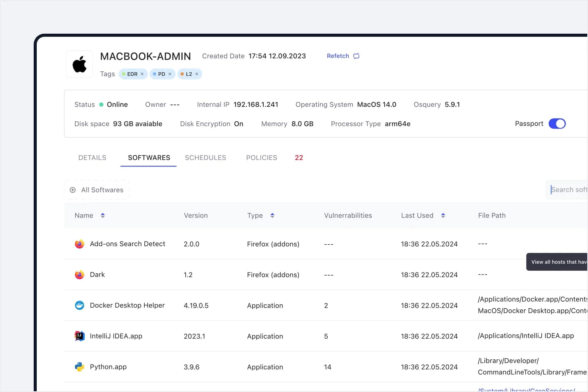Viewport: 588px width, 392px height.
Task: Click the Docker.app file path text
Action: (532, 305)
